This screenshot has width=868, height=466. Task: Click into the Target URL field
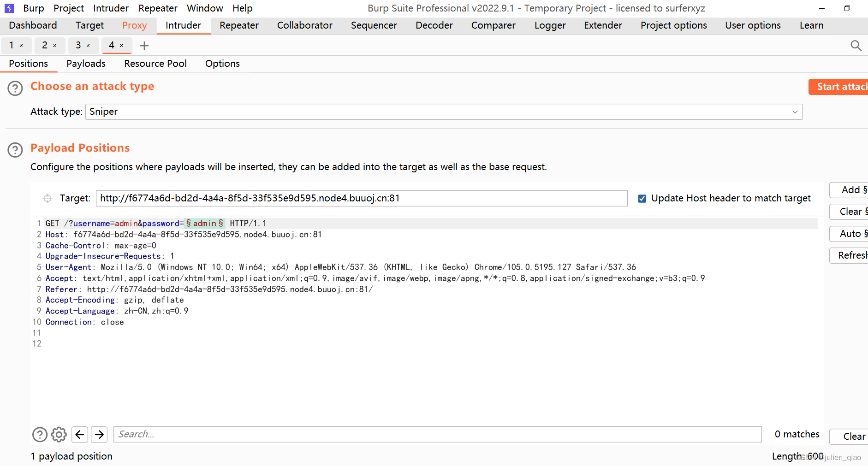[361, 198]
